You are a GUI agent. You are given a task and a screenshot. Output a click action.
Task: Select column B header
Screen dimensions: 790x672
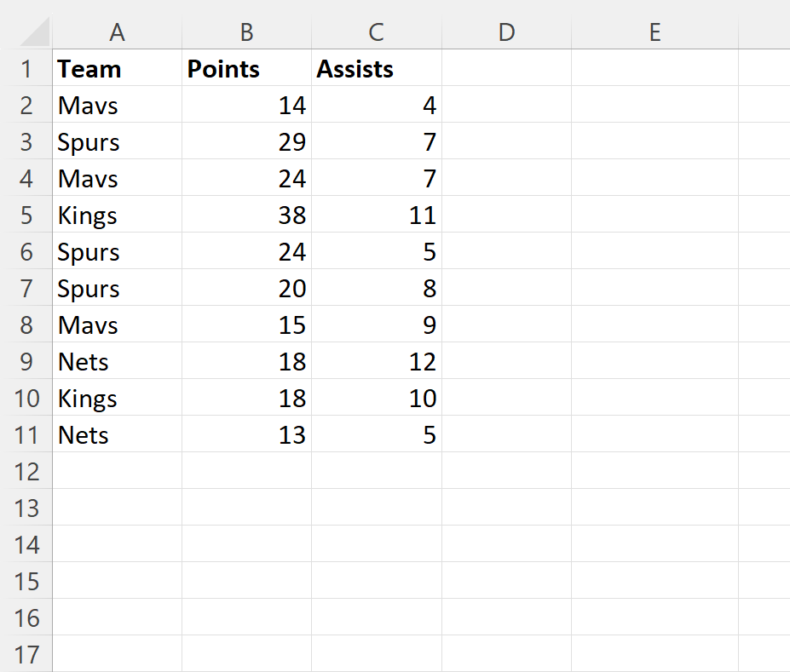click(246, 32)
